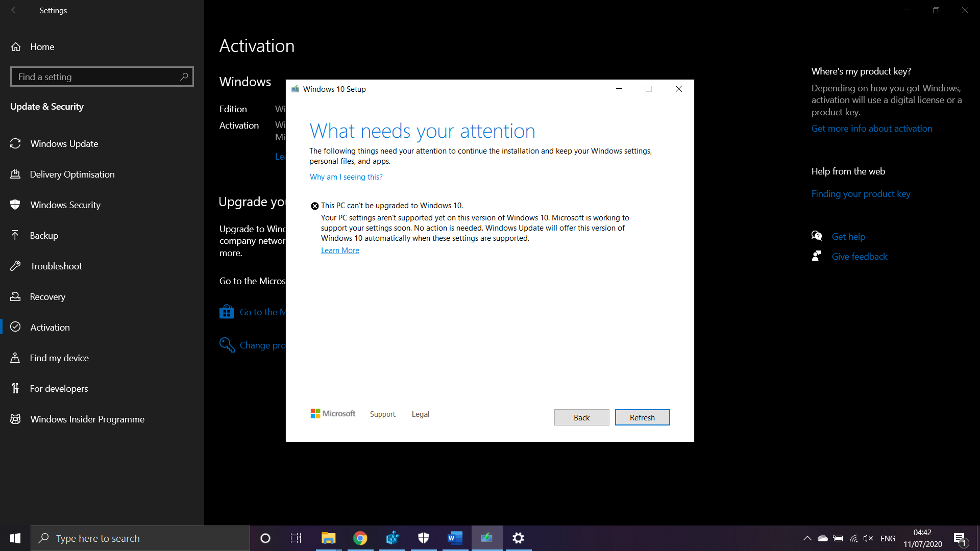Screen dimensions: 980x551
Task: Open Cortana from the taskbar
Action: tap(265, 538)
